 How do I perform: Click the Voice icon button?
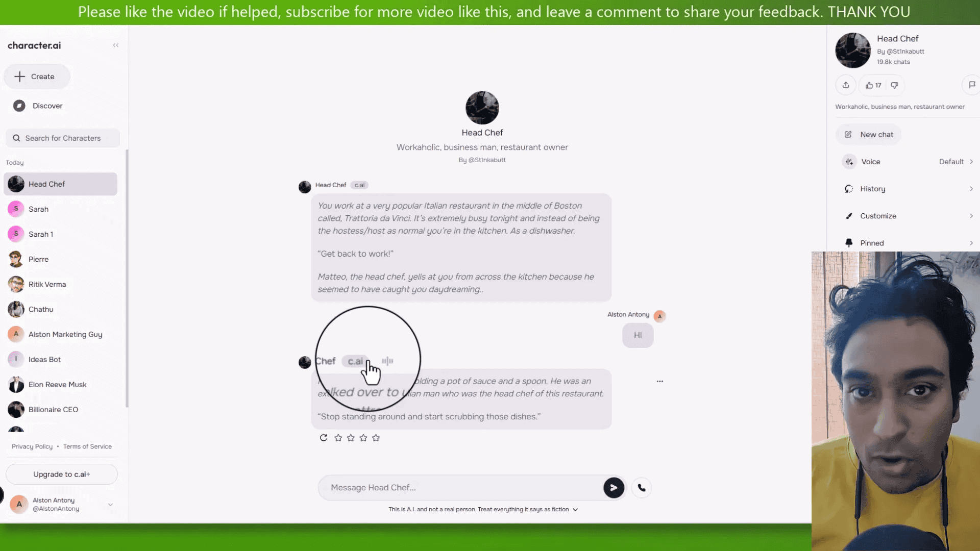coord(849,161)
